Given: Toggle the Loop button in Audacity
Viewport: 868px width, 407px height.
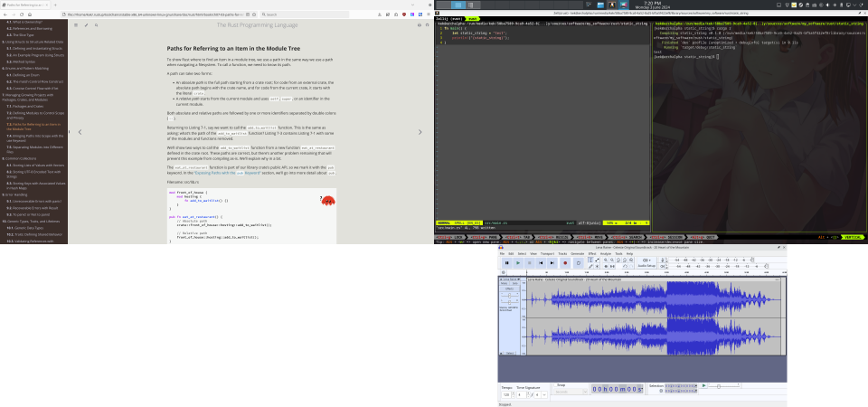Looking at the screenshot, I should tap(579, 263).
